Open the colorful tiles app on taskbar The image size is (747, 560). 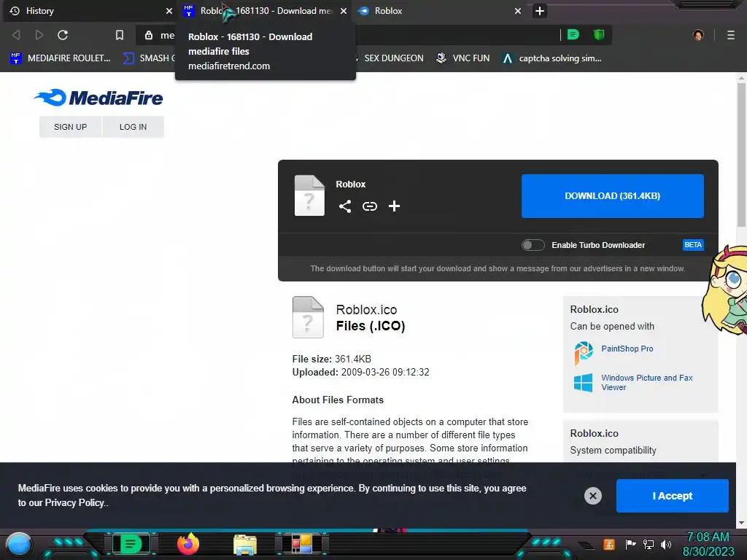pos(301,544)
